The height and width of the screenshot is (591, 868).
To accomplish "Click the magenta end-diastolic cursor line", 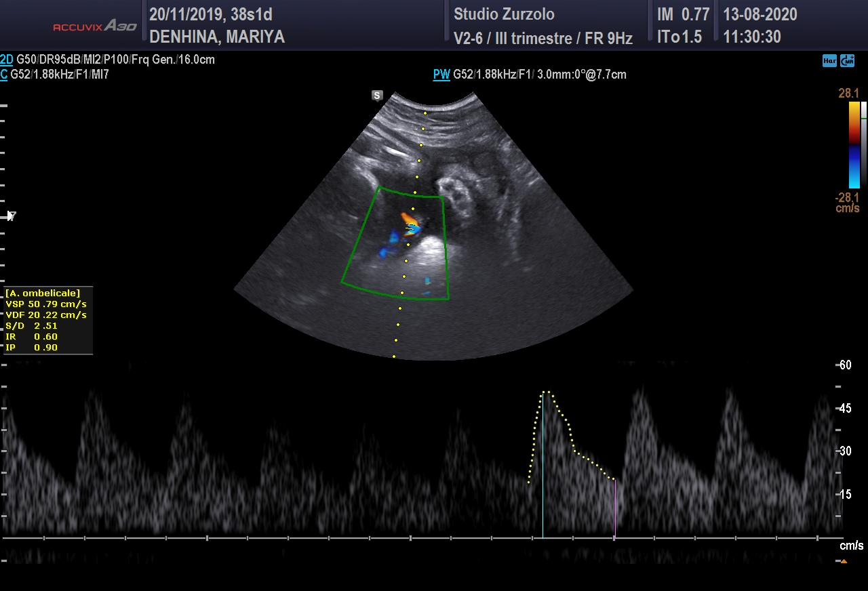I will point(614,508).
